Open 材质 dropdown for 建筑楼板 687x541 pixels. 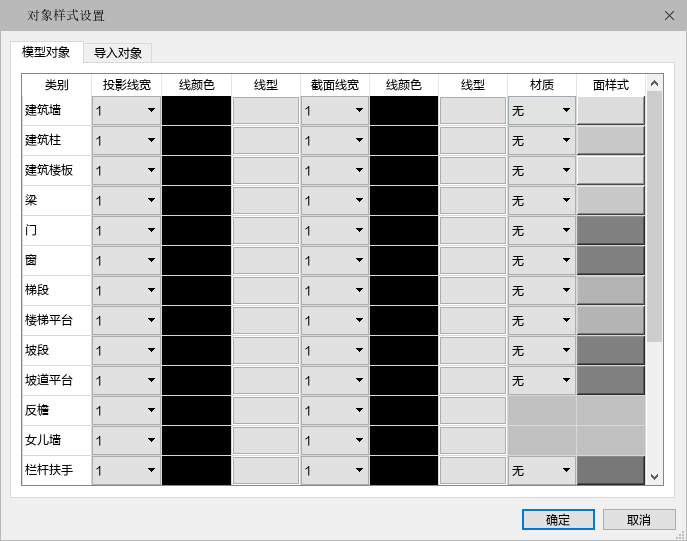(x=542, y=170)
